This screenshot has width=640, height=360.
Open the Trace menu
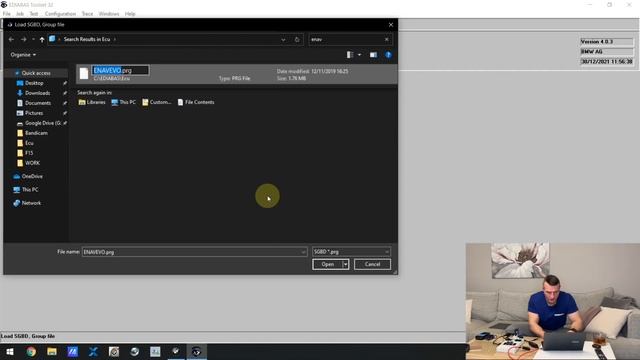pos(87,14)
